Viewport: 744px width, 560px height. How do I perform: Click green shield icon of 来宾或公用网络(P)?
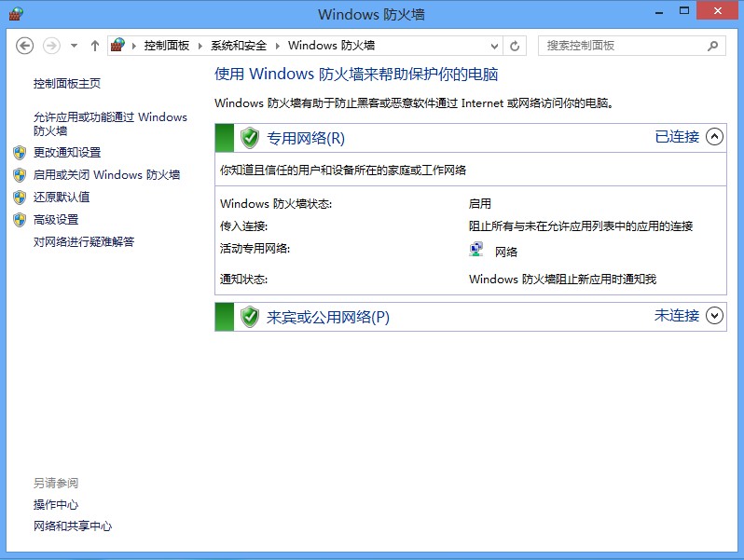point(250,317)
